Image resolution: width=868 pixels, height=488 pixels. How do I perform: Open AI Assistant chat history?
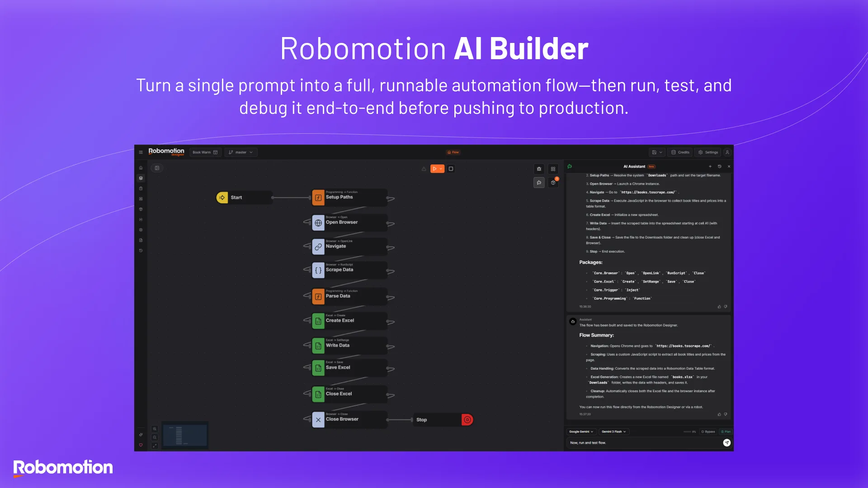coord(720,166)
